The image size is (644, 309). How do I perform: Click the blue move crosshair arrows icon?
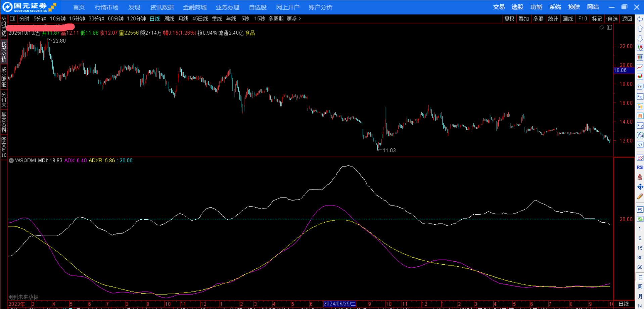pyautogui.click(x=640, y=187)
